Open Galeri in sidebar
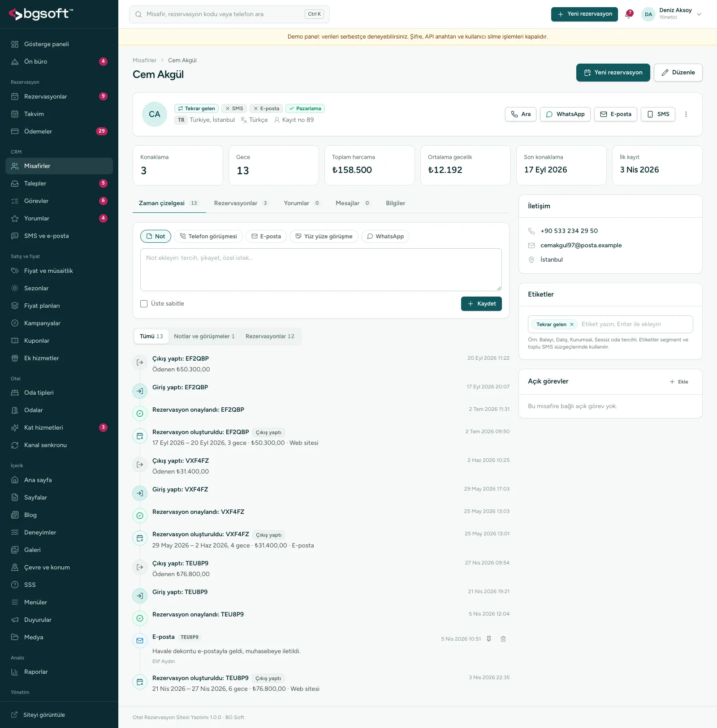Viewport: 717px width, 728px height. [x=59, y=550]
